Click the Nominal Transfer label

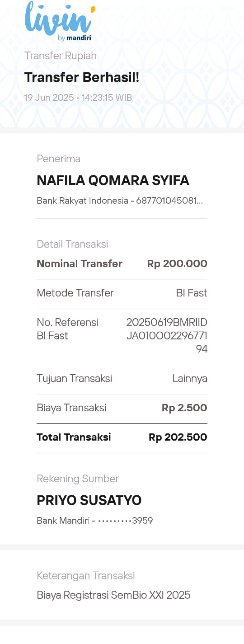80,263
